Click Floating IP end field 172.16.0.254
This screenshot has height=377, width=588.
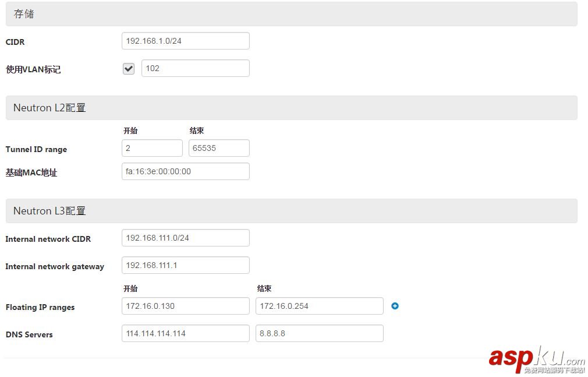[x=319, y=306]
